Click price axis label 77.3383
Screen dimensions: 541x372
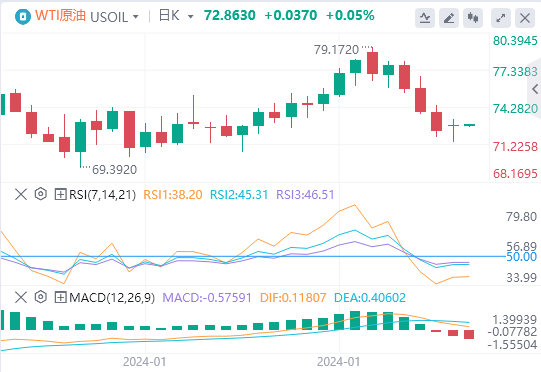[515, 72]
